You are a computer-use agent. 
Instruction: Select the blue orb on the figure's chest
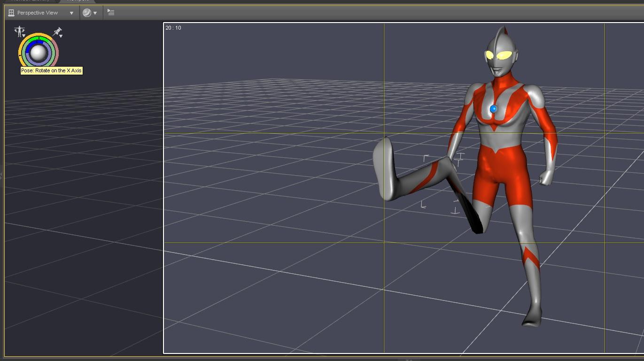click(x=493, y=109)
